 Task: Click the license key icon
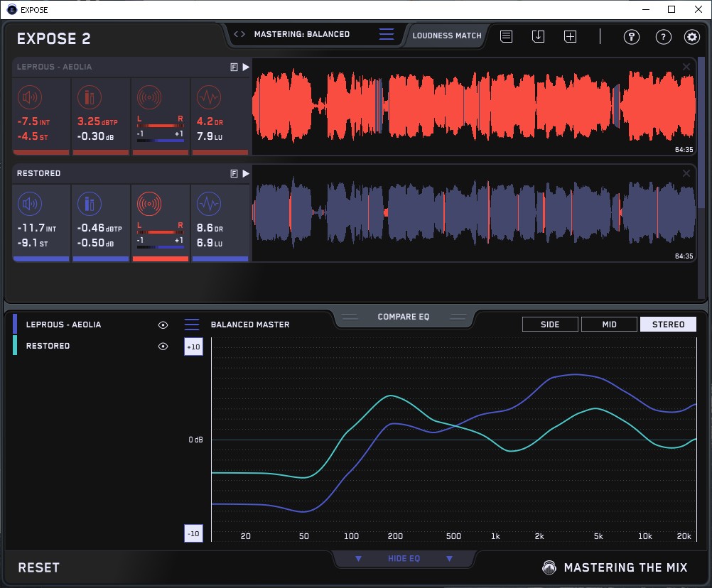tap(632, 37)
